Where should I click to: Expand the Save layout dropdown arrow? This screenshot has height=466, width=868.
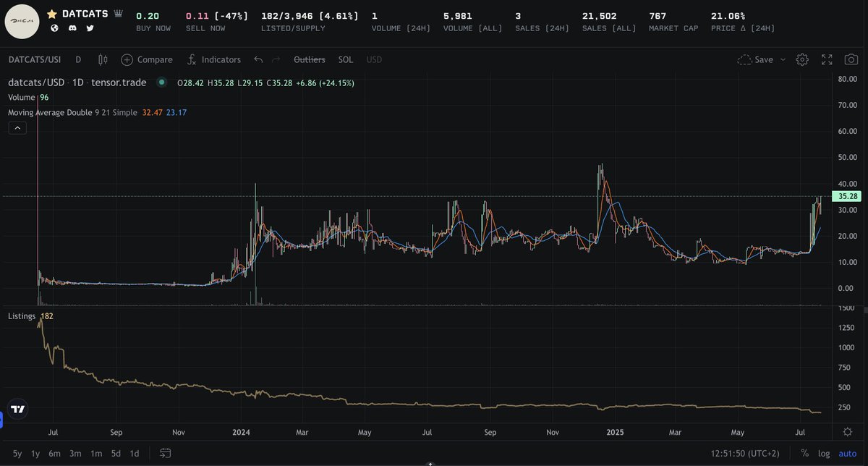pos(783,59)
